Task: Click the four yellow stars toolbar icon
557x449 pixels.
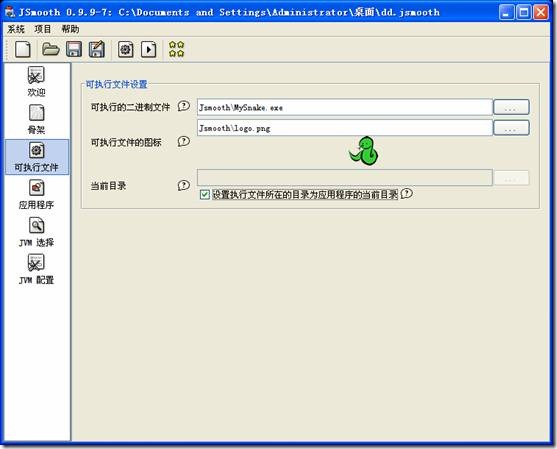Action: (177, 49)
